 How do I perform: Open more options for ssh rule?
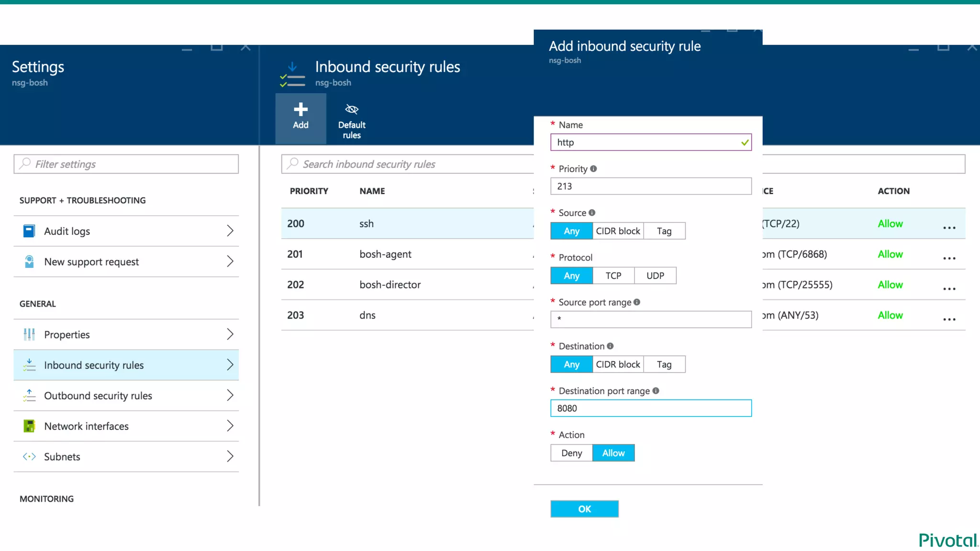(949, 228)
